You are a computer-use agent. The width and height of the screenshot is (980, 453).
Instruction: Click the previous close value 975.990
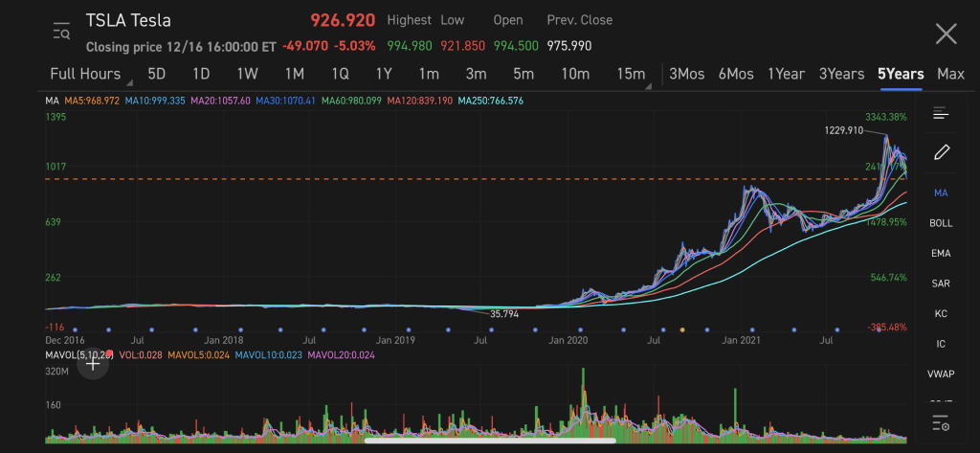coord(569,46)
